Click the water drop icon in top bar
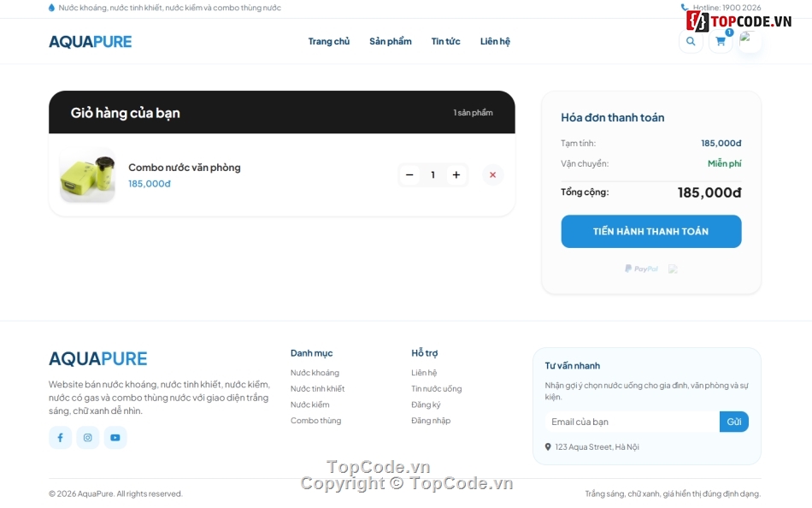Screen dimensions: 812x508 [x=51, y=8]
